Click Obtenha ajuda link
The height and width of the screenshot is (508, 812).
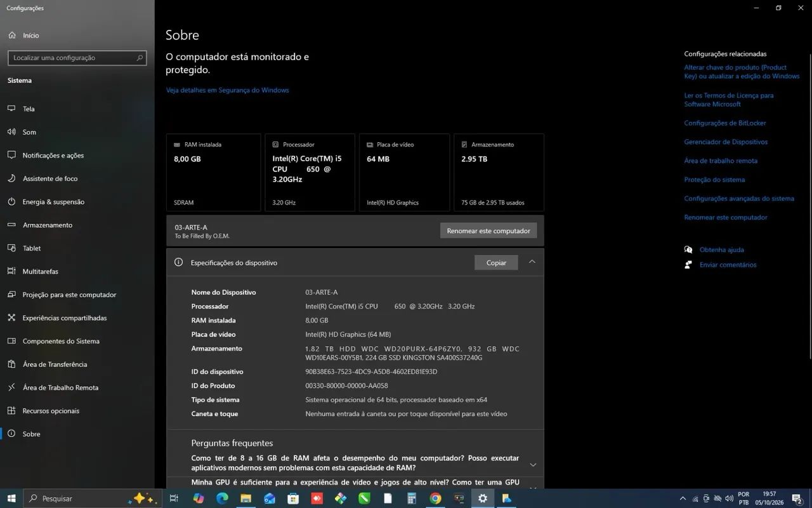(722, 250)
